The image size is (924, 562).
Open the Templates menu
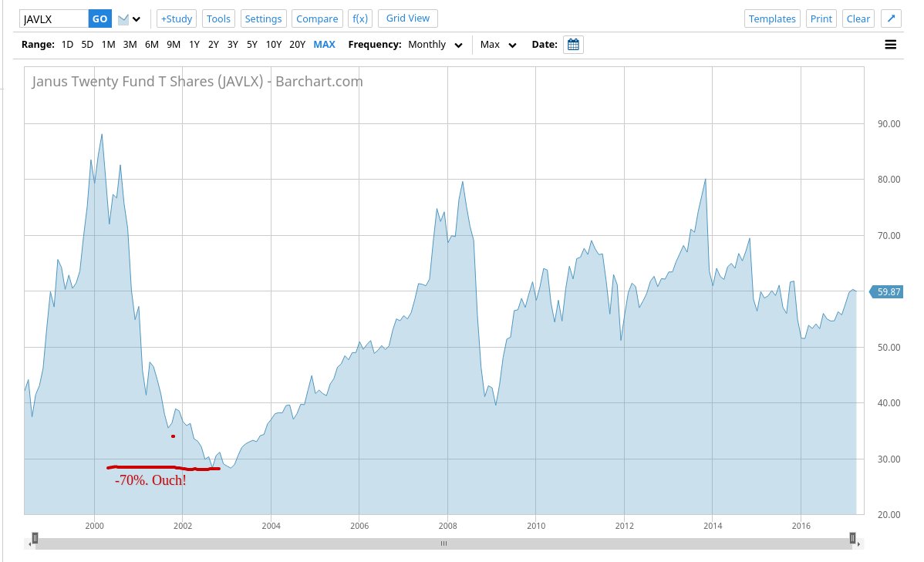772,19
